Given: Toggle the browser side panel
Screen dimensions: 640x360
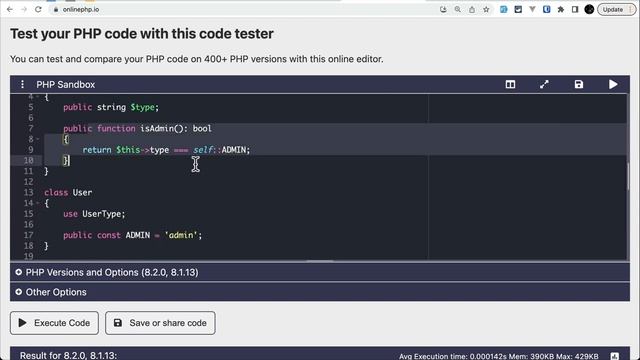Looking at the screenshot, I should 575,9.
